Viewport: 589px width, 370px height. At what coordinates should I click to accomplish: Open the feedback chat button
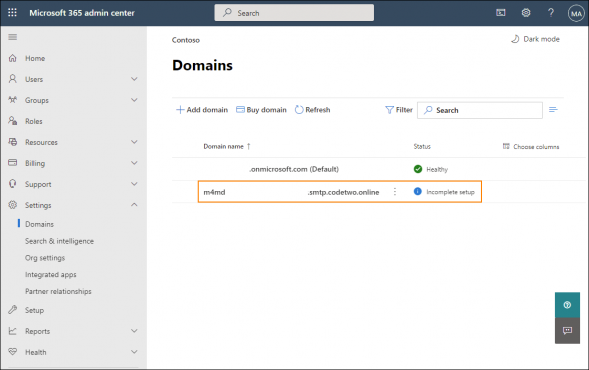coord(567,331)
